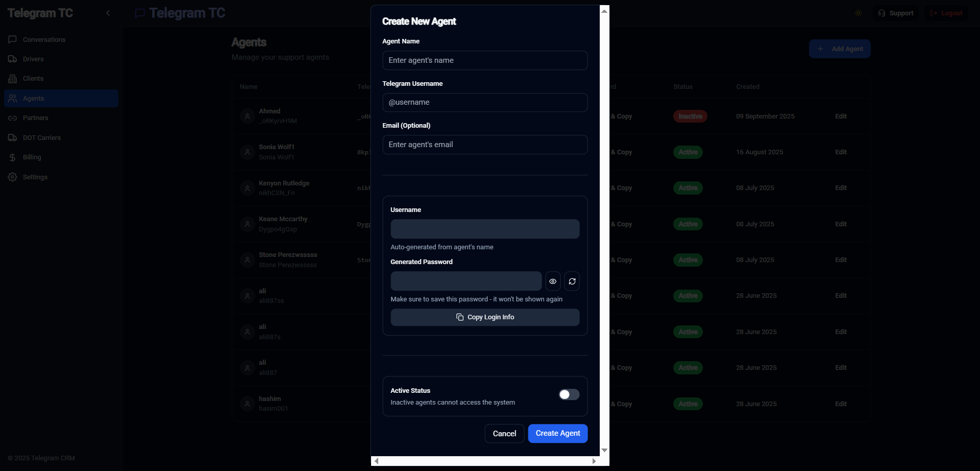Image resolution: width=980 pixels, height=471 pixels.
Task: Click the Support headset icon
Action: (x=883, y=13)
